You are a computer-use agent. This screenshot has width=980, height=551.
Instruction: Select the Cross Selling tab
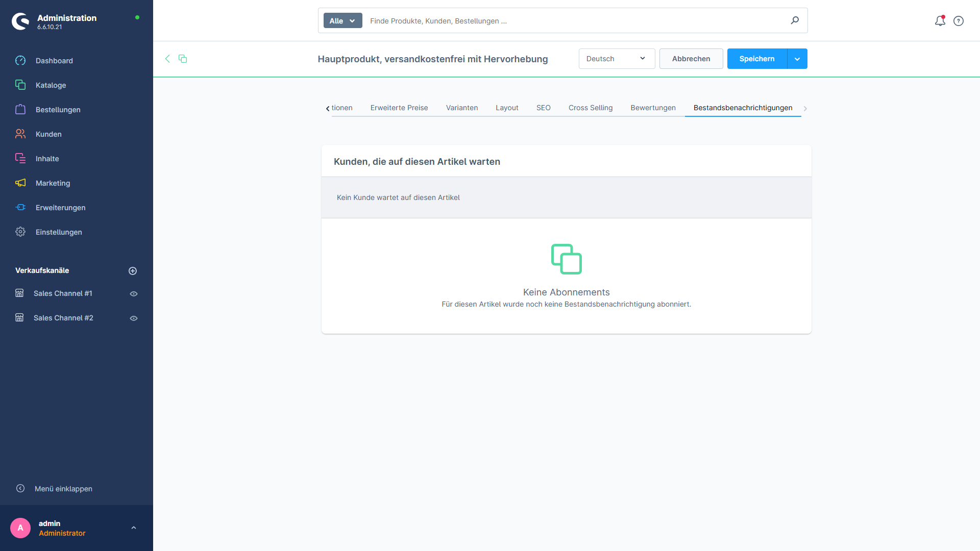(591, 108)
